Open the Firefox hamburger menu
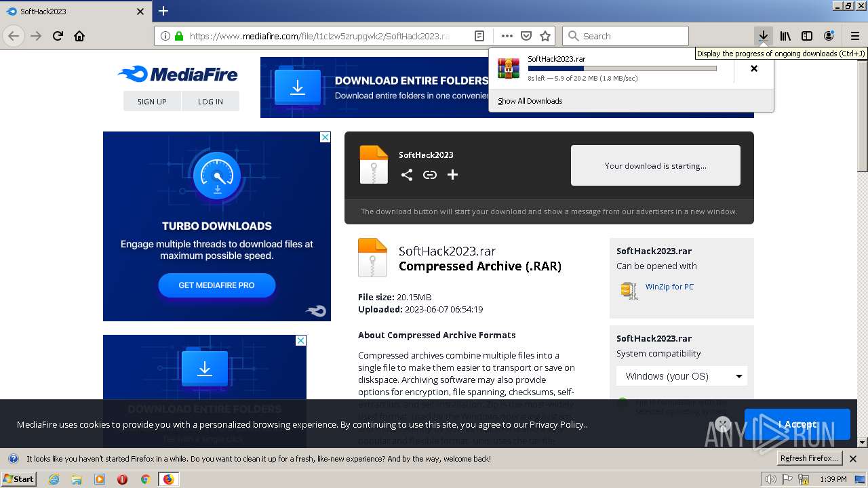Image resolution: width=868 pixels, height=488 pixels. pyautogui.click(x=854, y=36)
